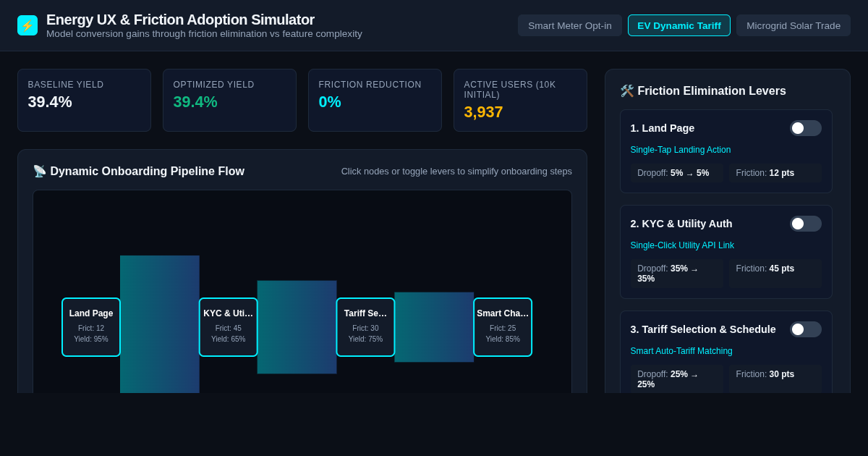Viewport: 868px width, 456px height.
Task: Click the tools icon beside Friction Elimination Levers
Action: (627, 91)
